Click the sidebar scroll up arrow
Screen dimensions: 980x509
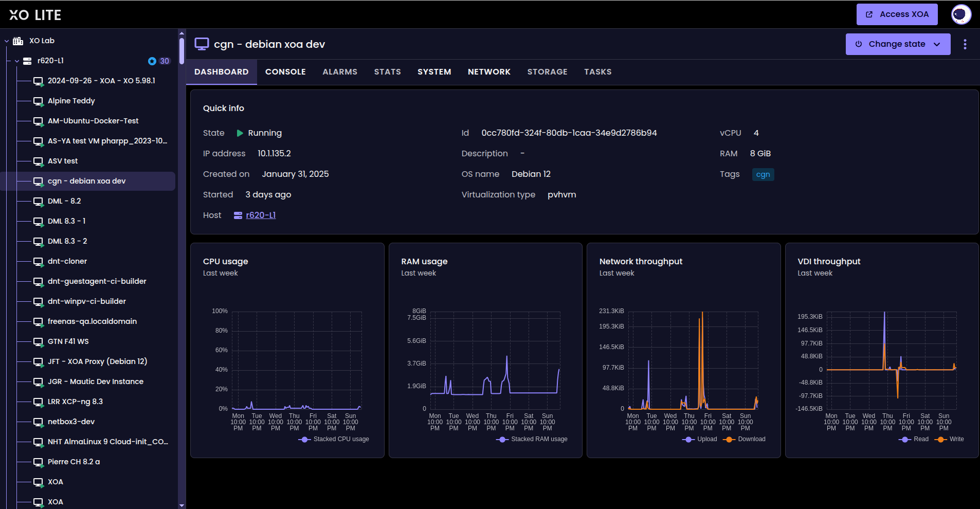[x=182, y=33]
